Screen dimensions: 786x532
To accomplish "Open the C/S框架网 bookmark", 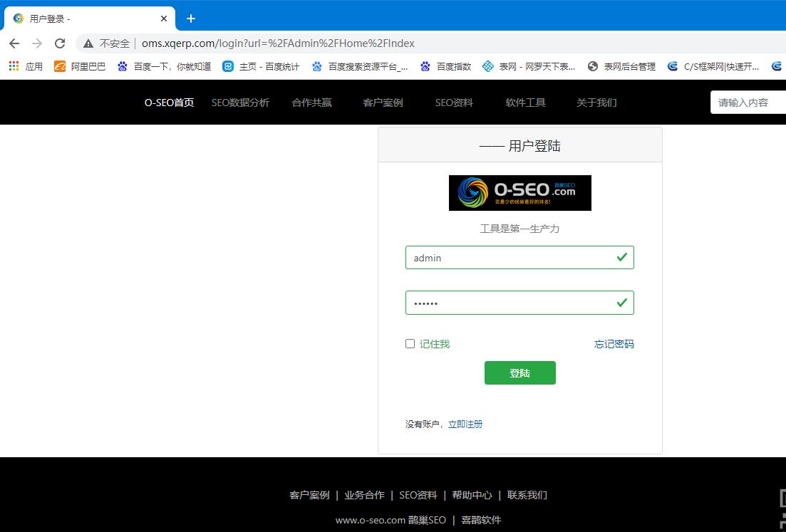I will 720,66.
